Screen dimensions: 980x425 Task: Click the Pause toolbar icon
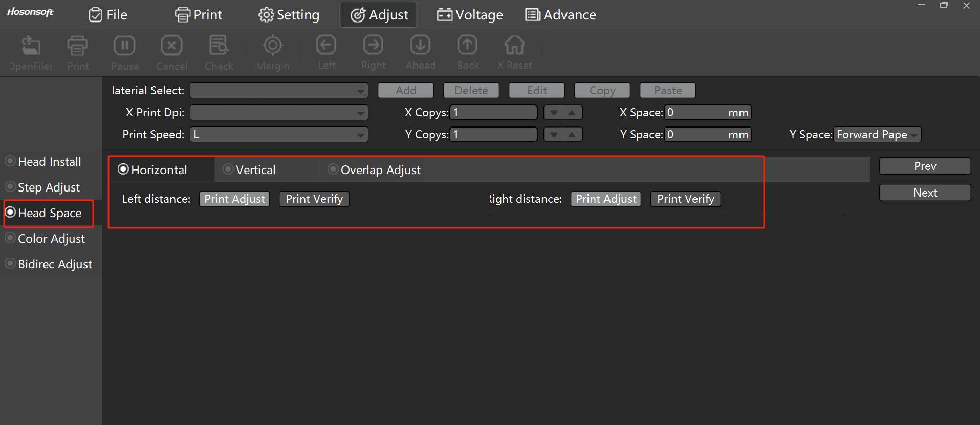(x=124, y=47)
